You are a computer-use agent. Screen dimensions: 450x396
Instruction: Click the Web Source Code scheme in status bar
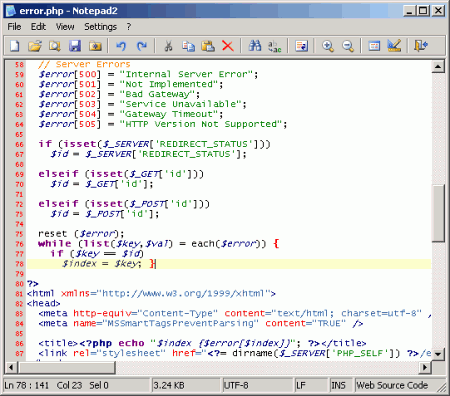tap(392, 385)
